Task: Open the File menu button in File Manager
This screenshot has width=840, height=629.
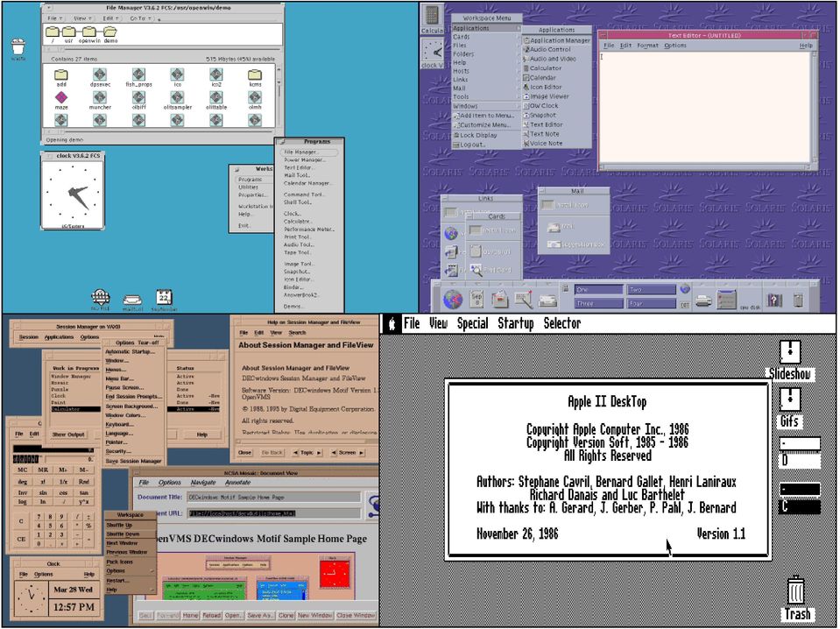Action: click(x=54, y=18)
